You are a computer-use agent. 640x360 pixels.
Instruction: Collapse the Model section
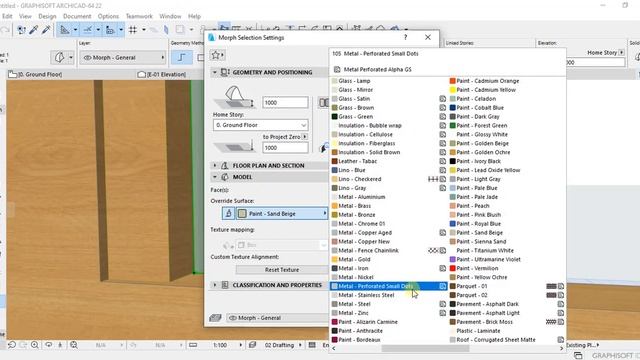coord(215,177)
